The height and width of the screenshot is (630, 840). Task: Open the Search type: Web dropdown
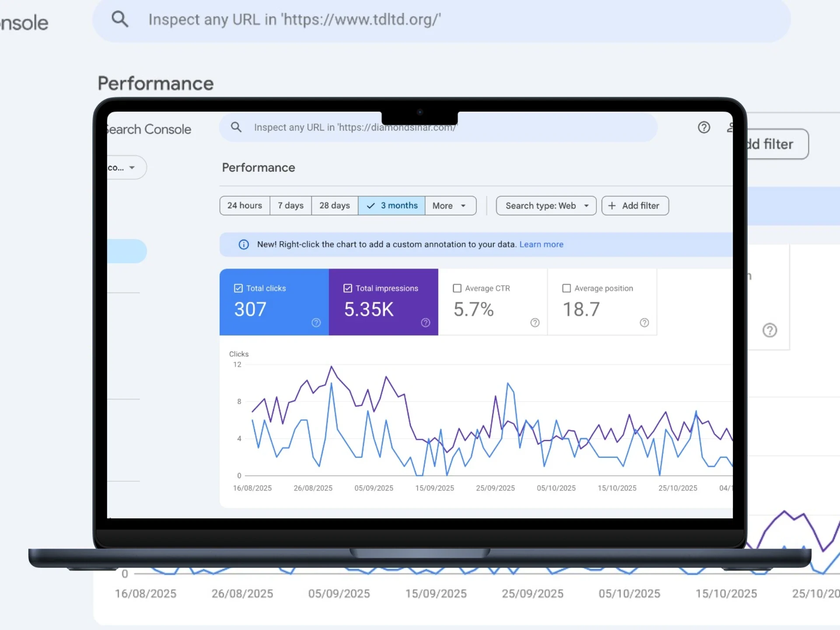tap(546, 206)
